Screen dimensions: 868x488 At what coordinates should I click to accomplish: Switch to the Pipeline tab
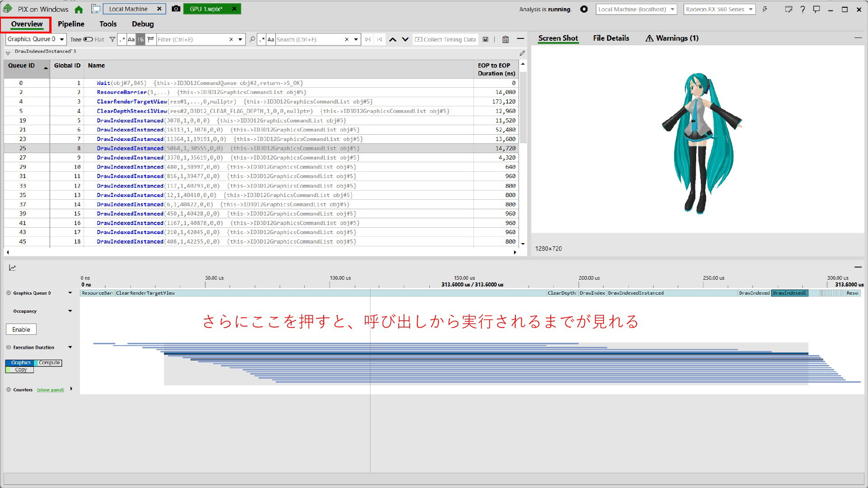(71, 24)
